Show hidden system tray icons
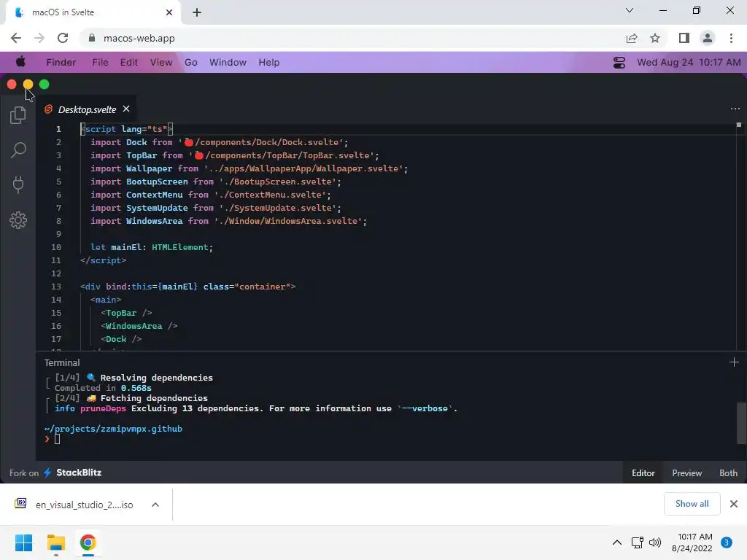The height and width of the screenshot is (560, 747). pos(617,542)
